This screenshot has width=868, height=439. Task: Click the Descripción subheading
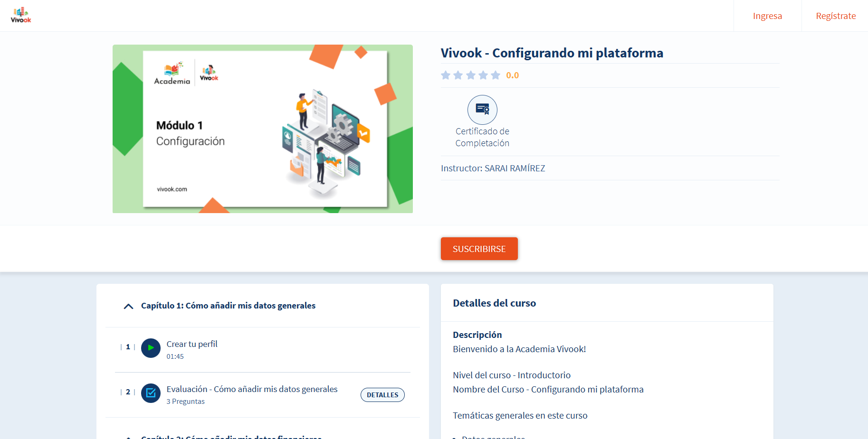click(477, 335)
